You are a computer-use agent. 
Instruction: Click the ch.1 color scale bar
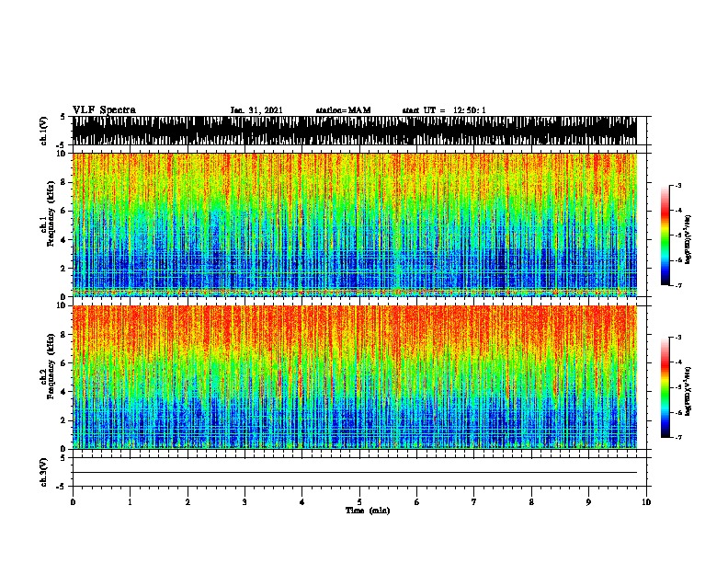coord(665,236)
